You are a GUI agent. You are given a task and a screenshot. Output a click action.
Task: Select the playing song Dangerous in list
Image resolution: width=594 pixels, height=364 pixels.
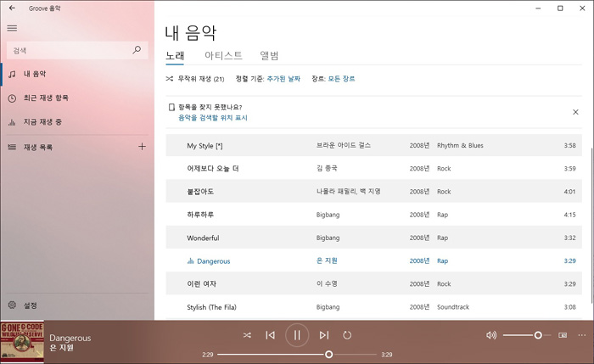coord(373,261)
